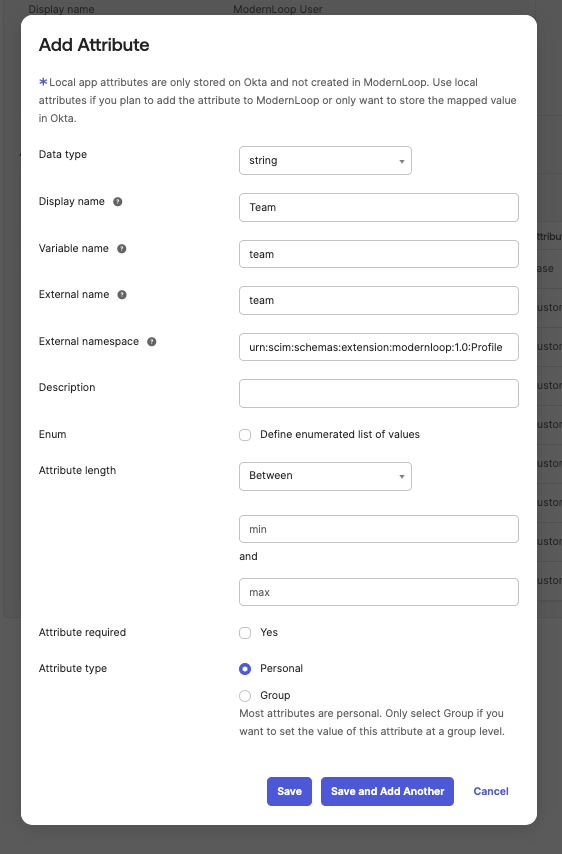Click the Save button
The image size is (562, 854).
(289, 791)
